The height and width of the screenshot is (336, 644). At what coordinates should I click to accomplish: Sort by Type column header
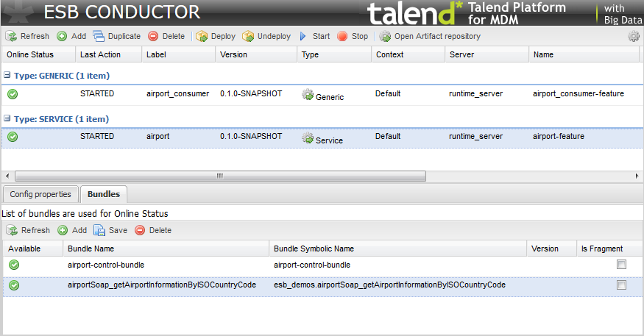click(x=334, y=54)
